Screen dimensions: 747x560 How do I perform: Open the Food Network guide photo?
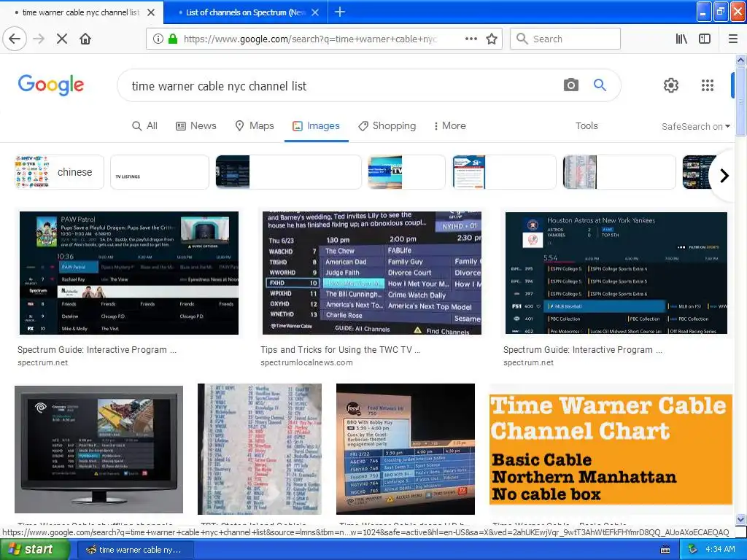pyautogui.click(x=406, y=449)
